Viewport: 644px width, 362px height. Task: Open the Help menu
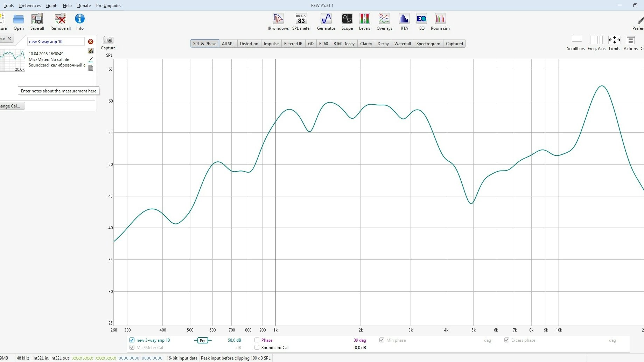click(67, 6)
